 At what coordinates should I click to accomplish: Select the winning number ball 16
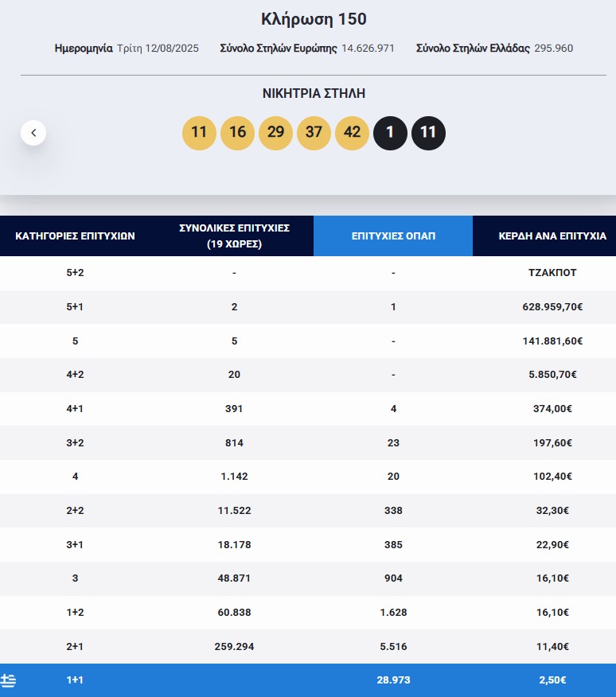tap(237, 133)
